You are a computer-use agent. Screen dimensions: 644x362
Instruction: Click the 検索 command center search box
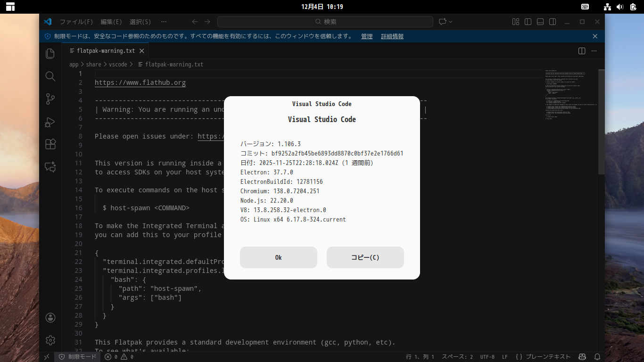(325, 22)
